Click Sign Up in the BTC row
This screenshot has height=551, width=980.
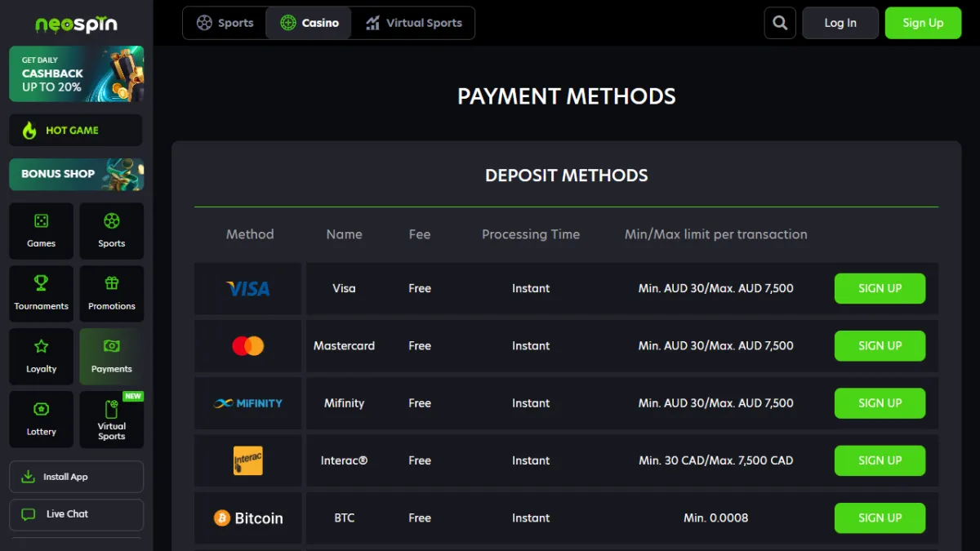point(880,518)
